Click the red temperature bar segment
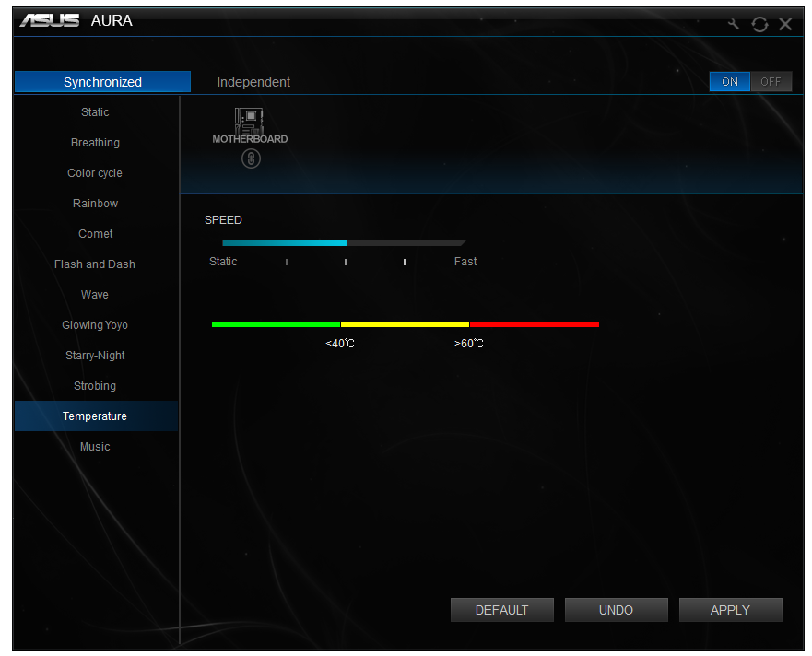The height and width of the screenshot is (656, 812). [535, 324]
